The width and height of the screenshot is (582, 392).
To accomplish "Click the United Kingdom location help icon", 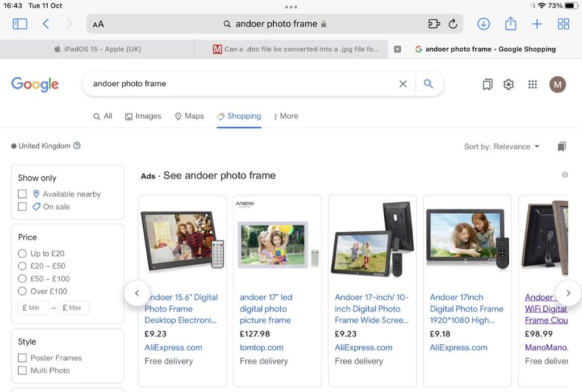I will [77, 146].
